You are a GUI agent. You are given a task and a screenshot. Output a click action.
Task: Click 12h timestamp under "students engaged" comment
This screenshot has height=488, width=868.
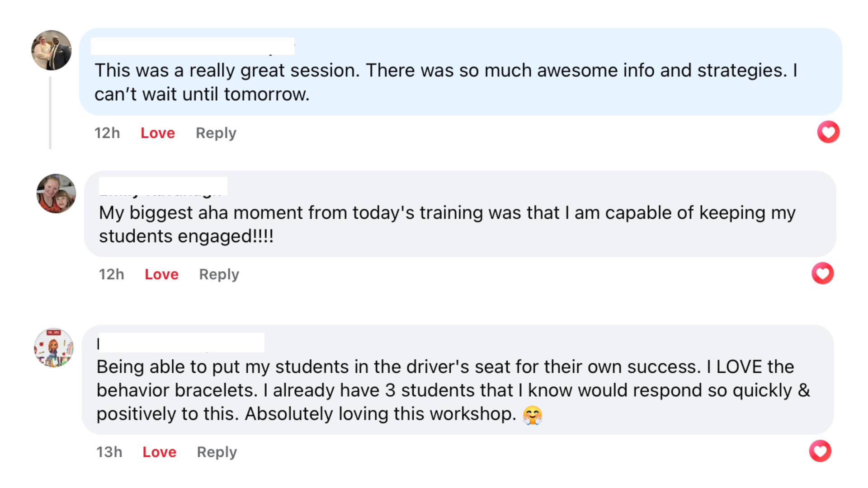[x=111, y=274]
